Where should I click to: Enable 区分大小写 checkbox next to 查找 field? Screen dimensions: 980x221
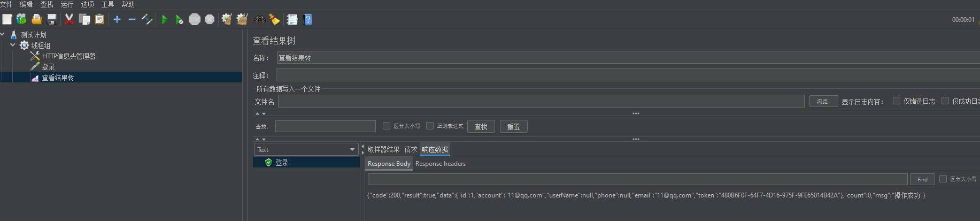click(x=387, y=126)
